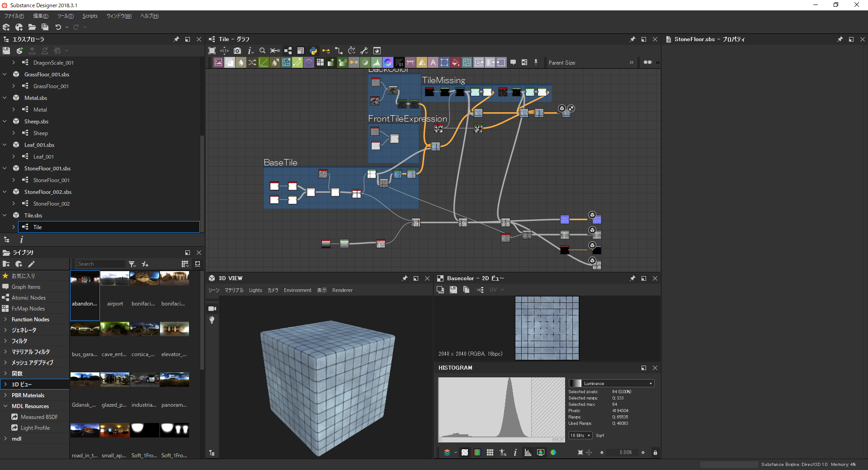This screenshot has width=868, height=470.
Task: Click the publish Substance icon with green arrow
Action: coord(19,51)
